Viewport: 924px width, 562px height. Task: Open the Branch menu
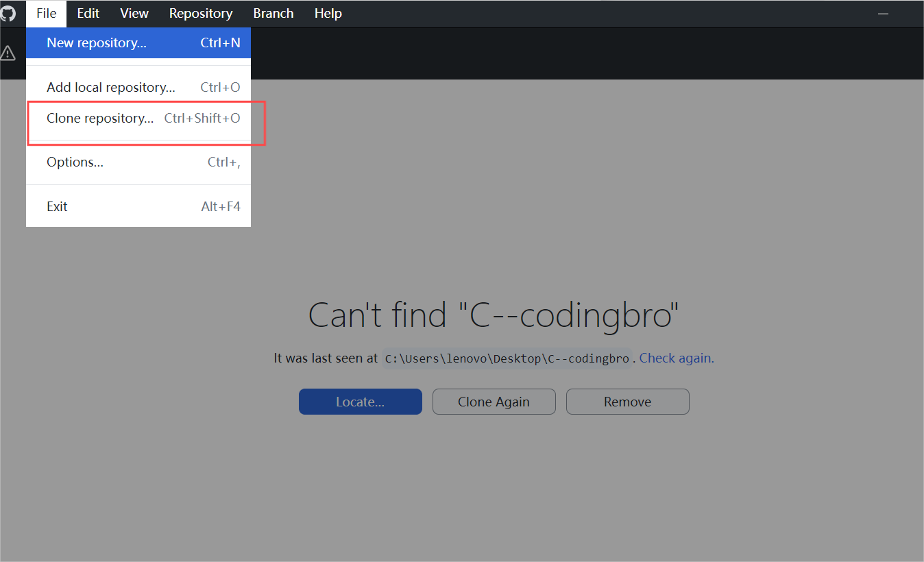(273, 13)
